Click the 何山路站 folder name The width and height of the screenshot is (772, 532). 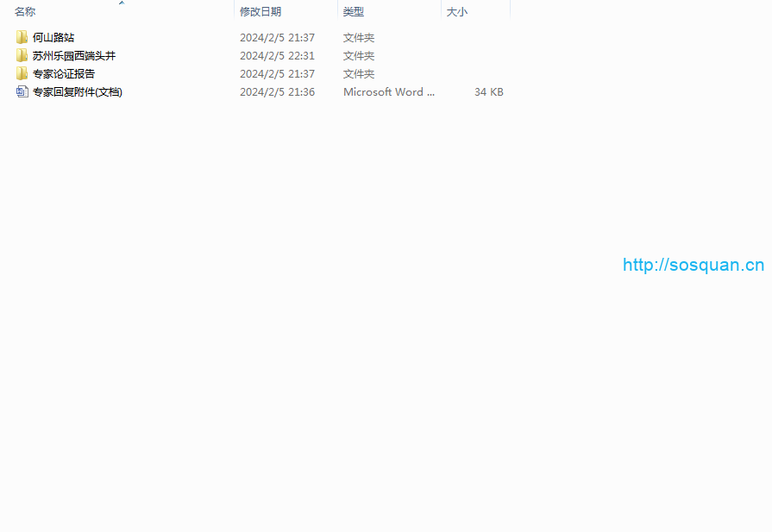(53, 37)
